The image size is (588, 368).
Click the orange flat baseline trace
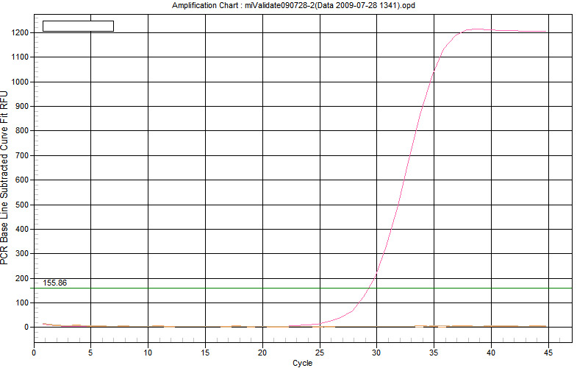point(295,326)
